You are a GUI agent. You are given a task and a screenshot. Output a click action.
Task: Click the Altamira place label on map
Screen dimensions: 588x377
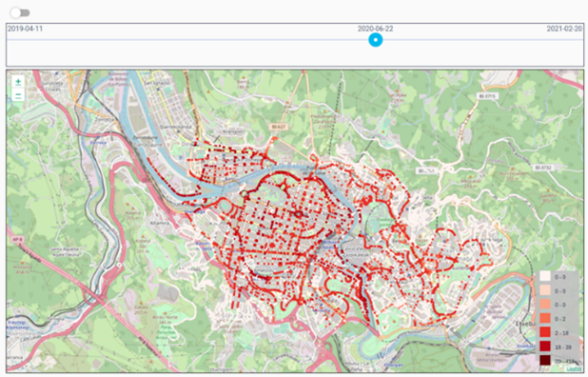point(160,223)
